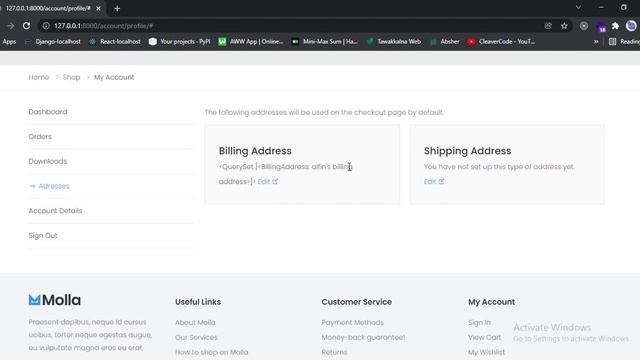Open the React-localhost bookmark

[x=115, y=42]
